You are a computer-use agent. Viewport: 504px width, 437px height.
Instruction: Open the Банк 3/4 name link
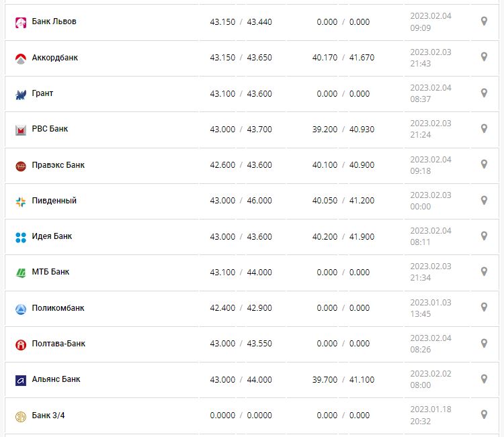48,415
